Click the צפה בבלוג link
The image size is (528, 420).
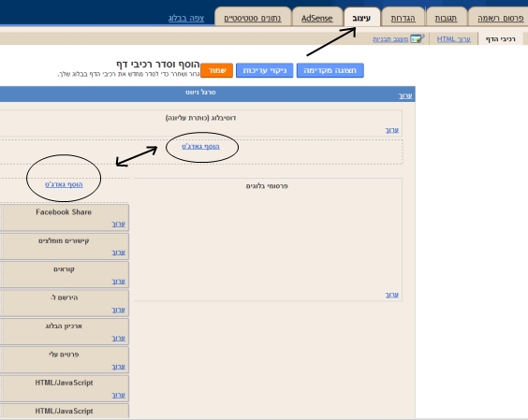(186, 18)
